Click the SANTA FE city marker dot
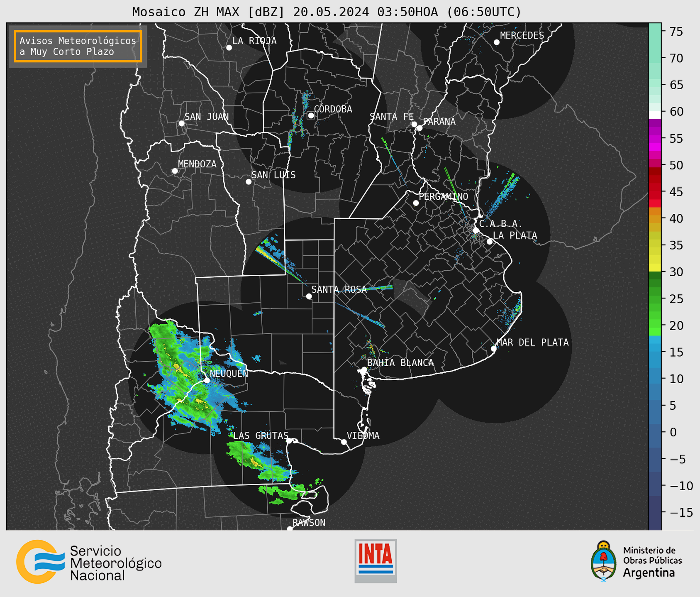This screenshot has height=597, width=700. pyautogui.click(x=414, y=124)
